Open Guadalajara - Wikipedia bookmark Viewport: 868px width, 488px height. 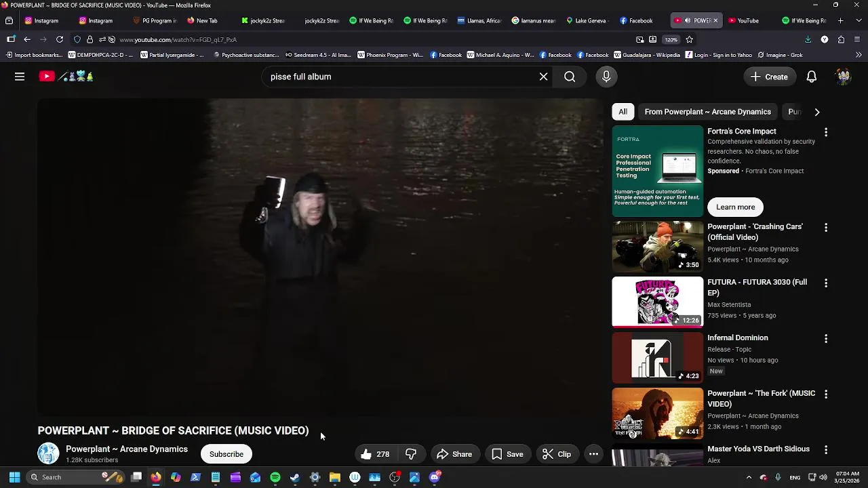point(647,55)
